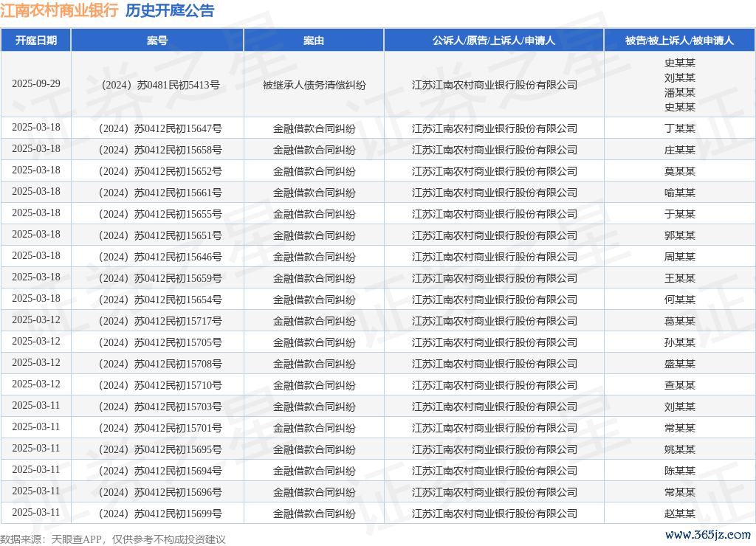Click the 数据来源 天眼查APP footer note
756x546 pixels.
coord(112,539)
